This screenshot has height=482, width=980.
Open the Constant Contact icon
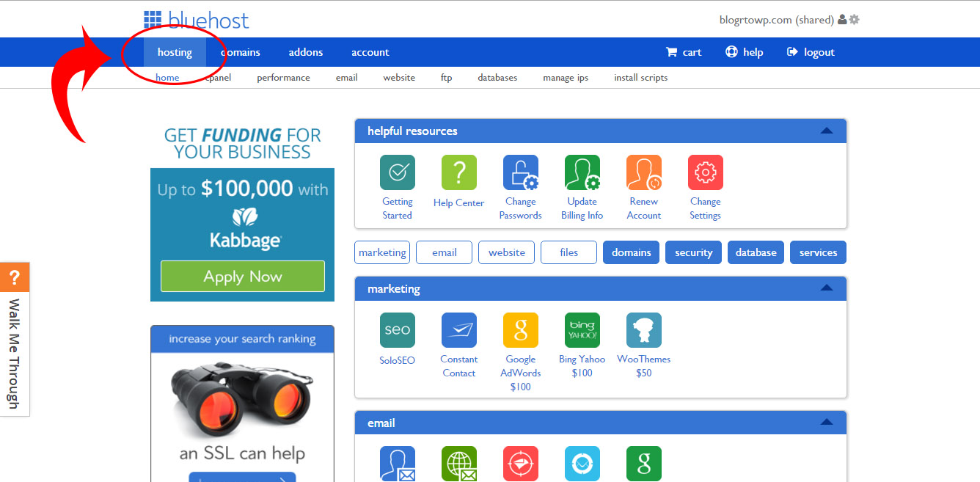tap(458, 330)
